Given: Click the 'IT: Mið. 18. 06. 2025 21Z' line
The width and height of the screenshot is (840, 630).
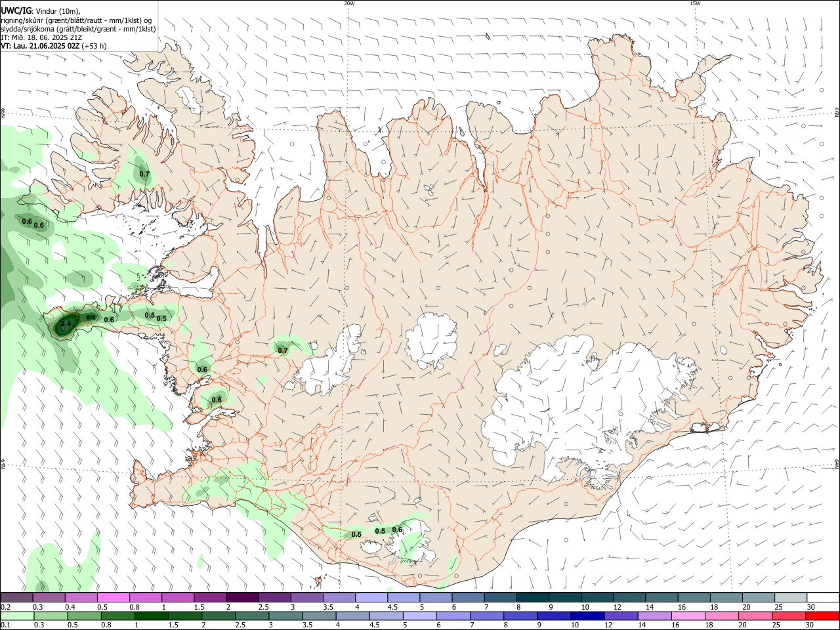Looking at the screenshot, I should click(x=41, y=37).
